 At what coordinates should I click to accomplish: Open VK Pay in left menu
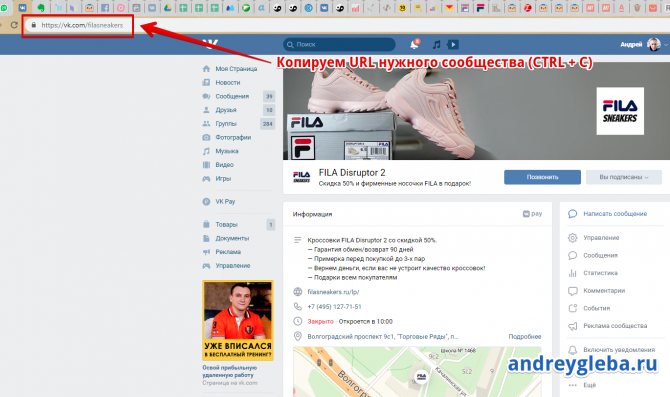click(225, 201)
